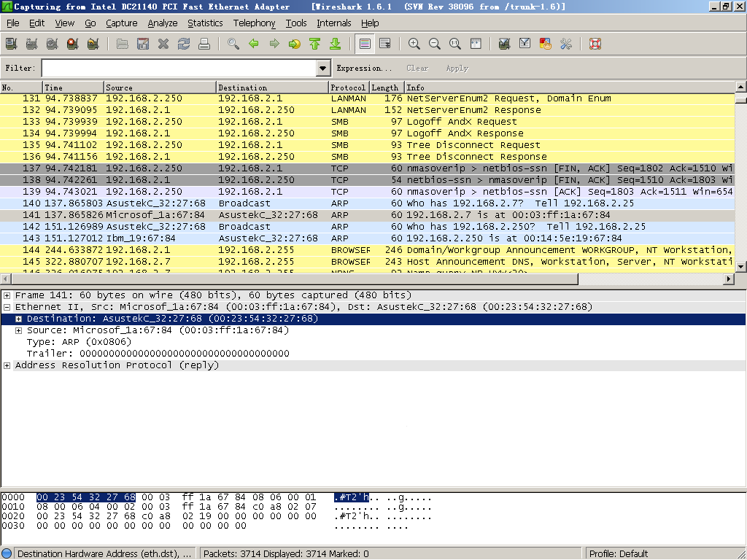This screenshot has height=560, width=747.
Task: Expand the Destination AsustekC node
Action: tap(18, 319)
